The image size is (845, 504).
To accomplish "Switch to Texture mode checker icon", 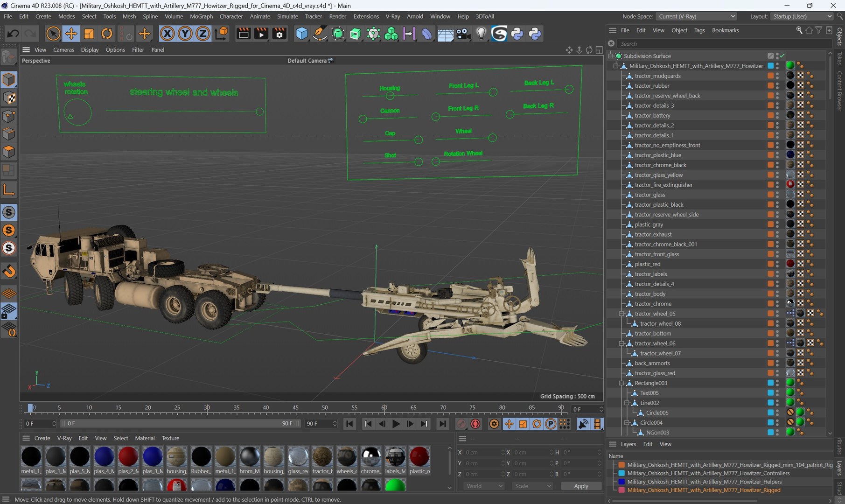I will (x=9, y=98).
